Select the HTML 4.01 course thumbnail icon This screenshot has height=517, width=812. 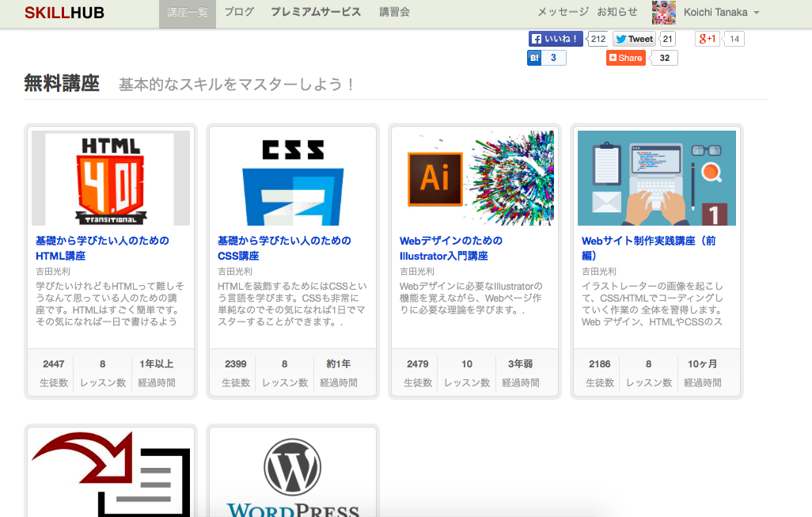110,177
